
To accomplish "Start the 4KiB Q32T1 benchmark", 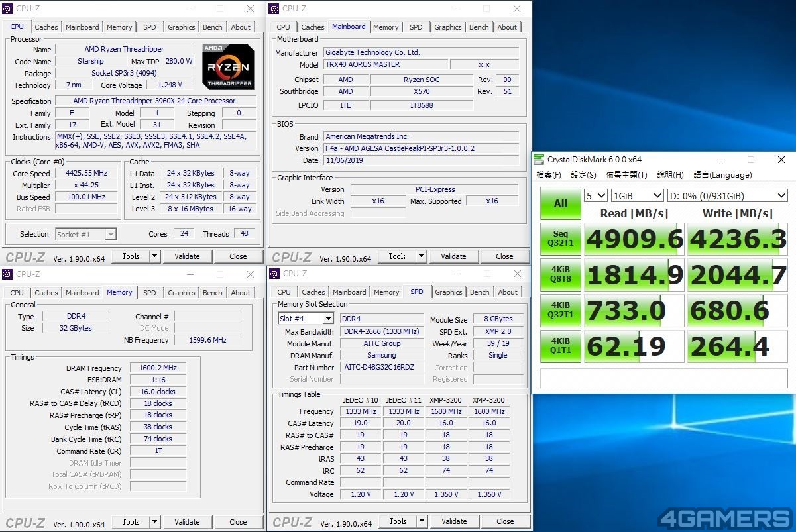I will 561,311.
